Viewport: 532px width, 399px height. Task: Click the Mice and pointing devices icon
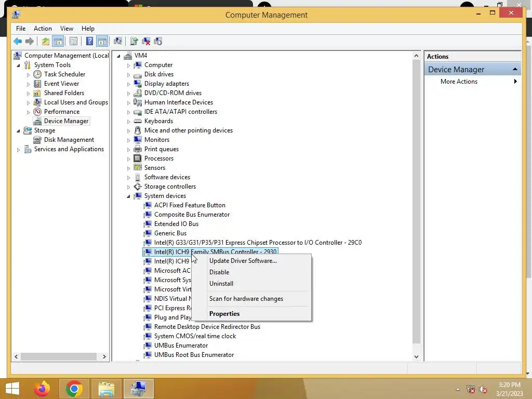tap(137, 130)
